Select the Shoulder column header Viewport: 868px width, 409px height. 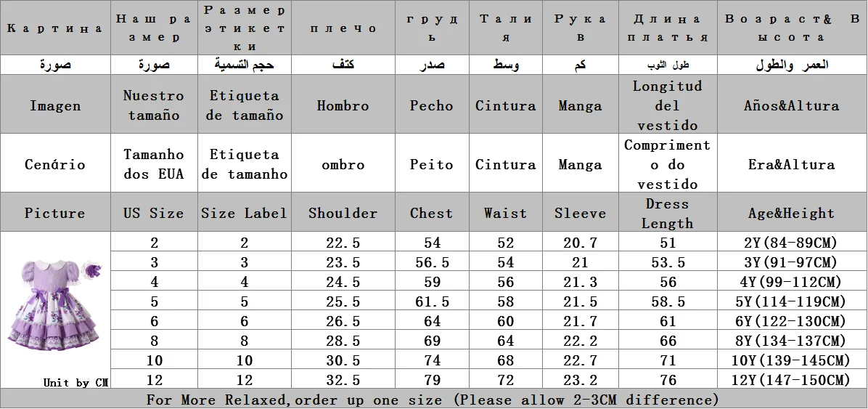tap(343, 214)
